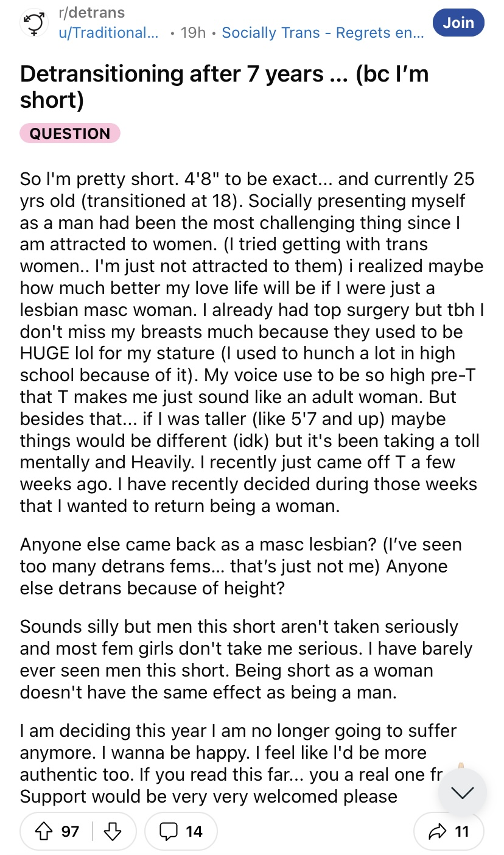Viewport: 504px width, 855px height.
Task: Downvote the post with the down arrow
Action: coord(112,831)
